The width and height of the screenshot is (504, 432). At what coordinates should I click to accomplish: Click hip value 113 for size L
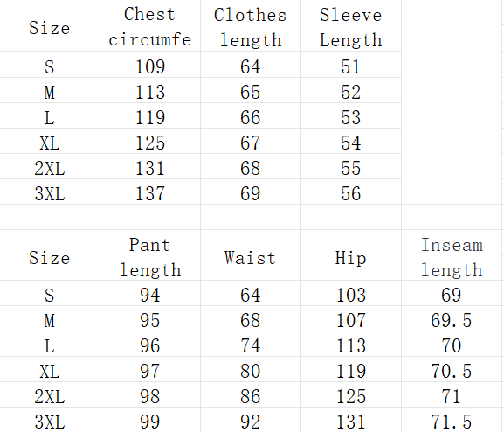[351, 344]
